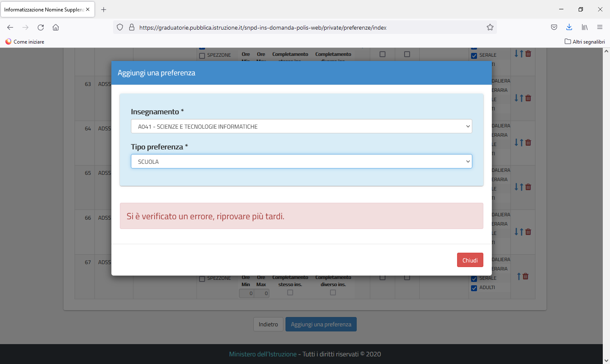Screen dimensions: 610x364
Task: Open the Firefox library icon
Action: (585, 28)
